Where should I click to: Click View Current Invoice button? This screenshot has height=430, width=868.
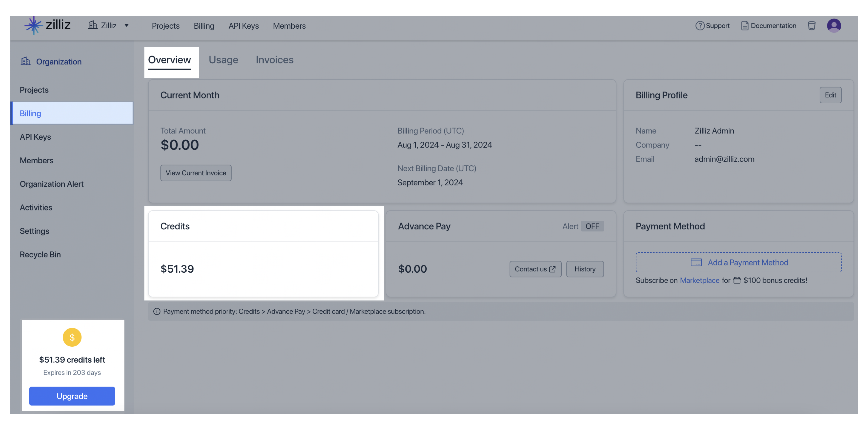(x=196, y=173)
